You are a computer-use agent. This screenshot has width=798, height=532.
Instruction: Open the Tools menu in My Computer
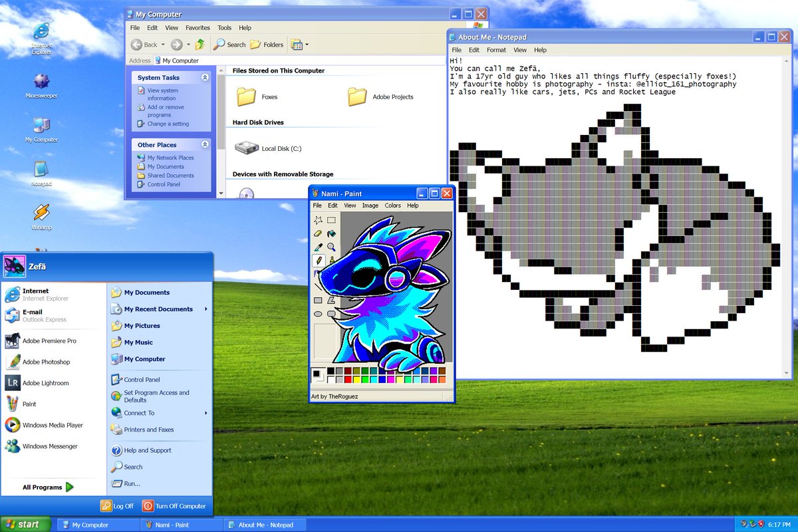point(225,28)
